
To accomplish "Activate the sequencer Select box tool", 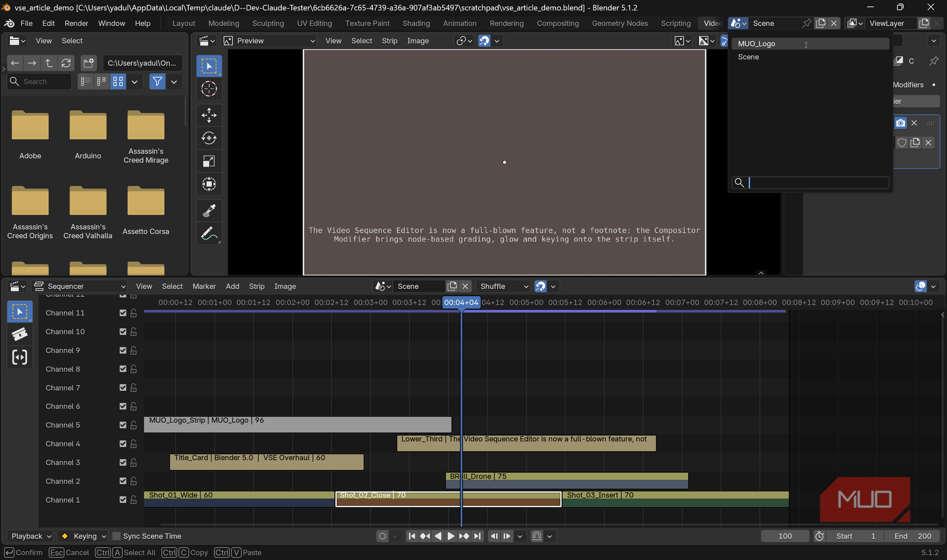I will (20, 312).
